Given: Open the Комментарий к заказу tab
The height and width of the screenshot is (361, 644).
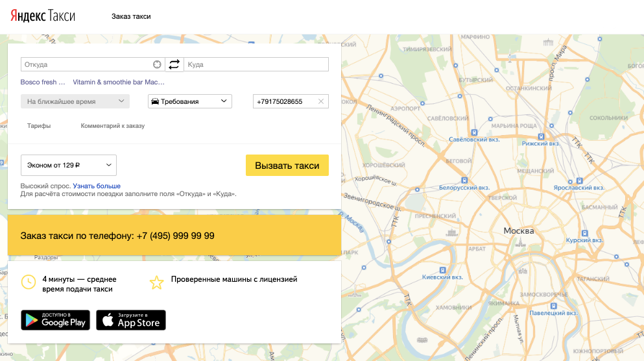Looking at the screenshot, I should pyautogui.click(x=113, y=126).
